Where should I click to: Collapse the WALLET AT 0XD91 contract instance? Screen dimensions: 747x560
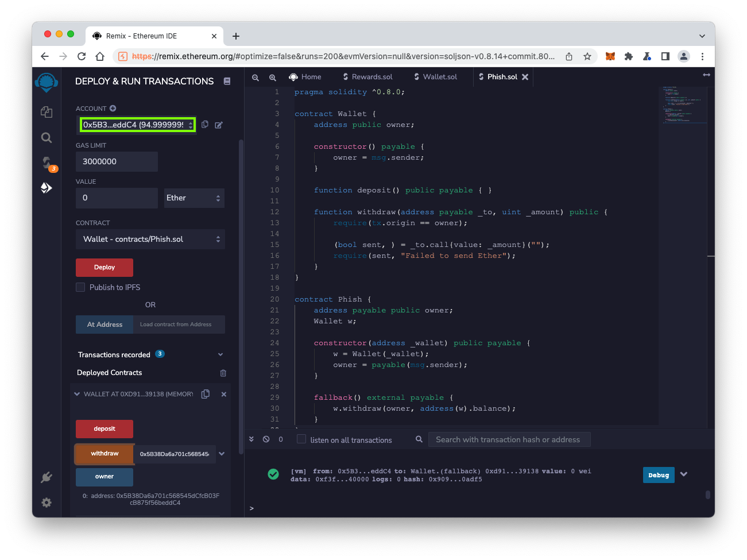[77, 394]
